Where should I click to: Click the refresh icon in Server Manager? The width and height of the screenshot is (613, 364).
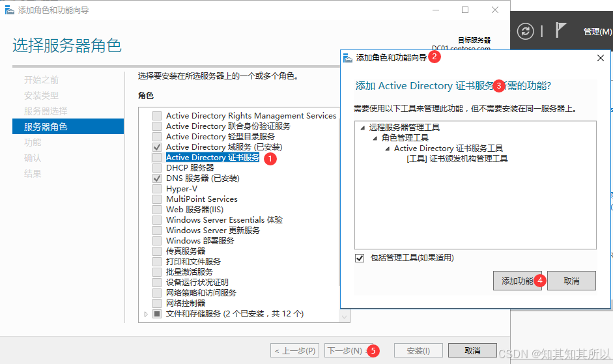tap(524, 31)
